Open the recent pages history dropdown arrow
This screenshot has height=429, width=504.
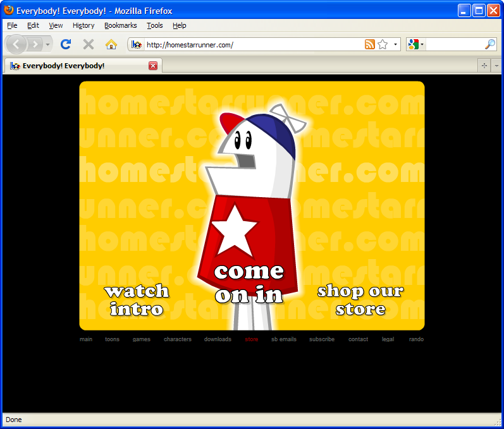pos(47,44)
